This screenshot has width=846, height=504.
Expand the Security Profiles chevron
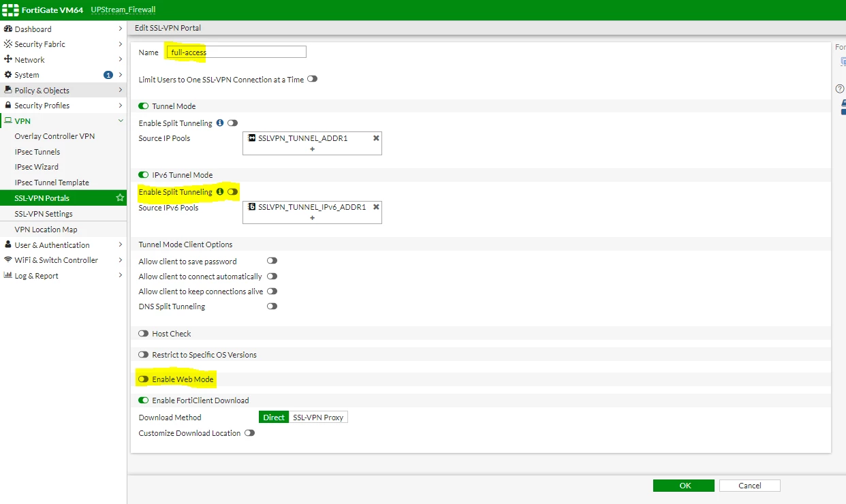coord(120,105)
